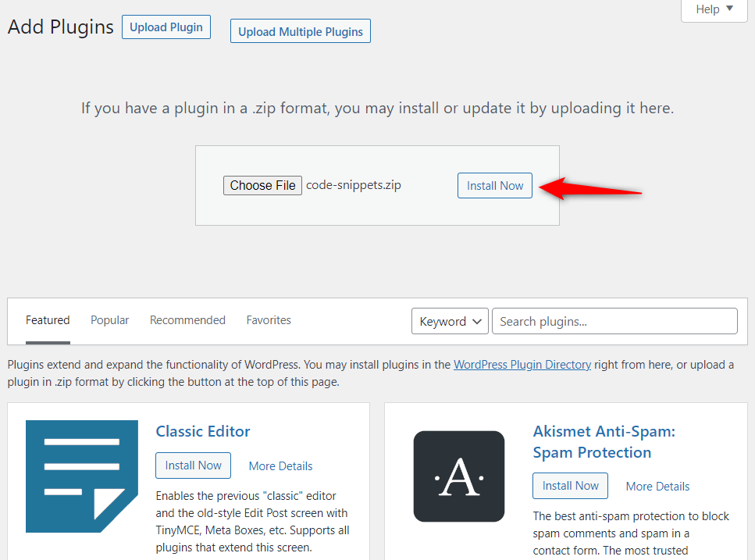View More Details for Classic Editor
755x560 pixels.
click(x=280, y=466)
